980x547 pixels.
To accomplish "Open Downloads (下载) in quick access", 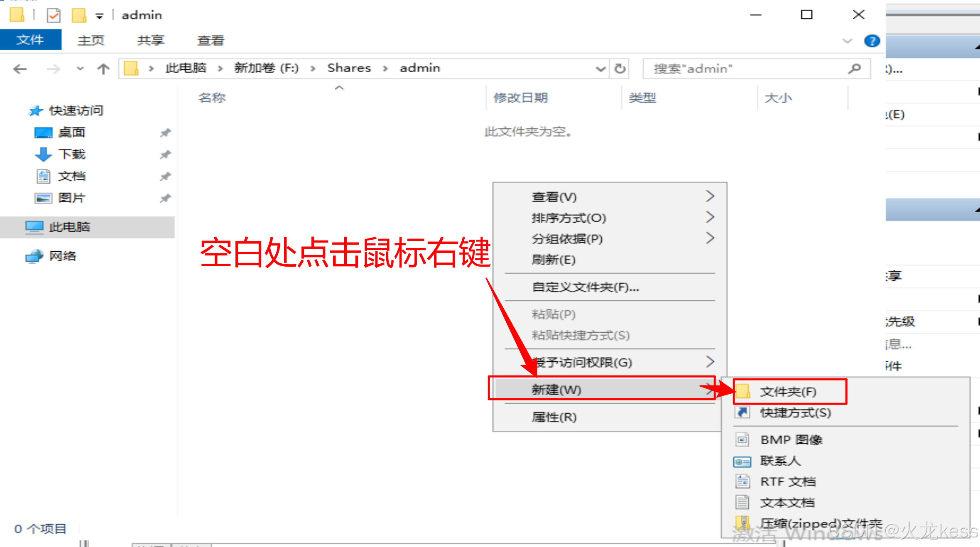I will pyautogui.click(x=71, y=154).
